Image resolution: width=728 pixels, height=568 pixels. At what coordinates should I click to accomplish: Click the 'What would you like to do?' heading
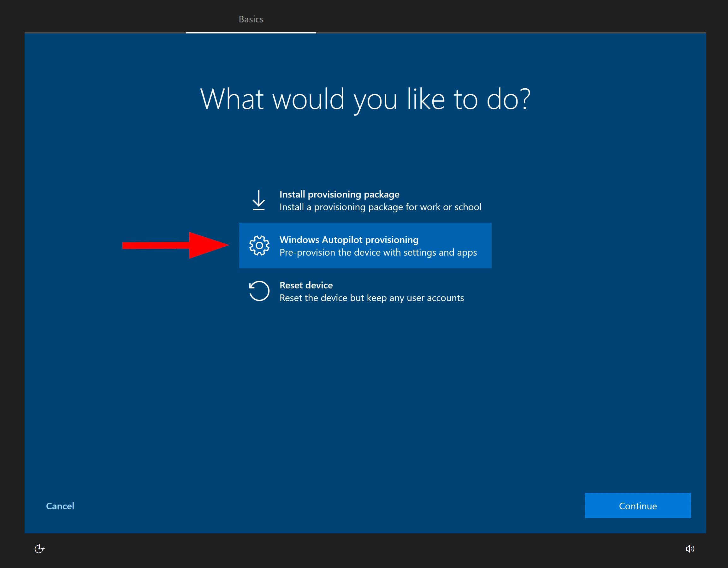tap(365, 99)
